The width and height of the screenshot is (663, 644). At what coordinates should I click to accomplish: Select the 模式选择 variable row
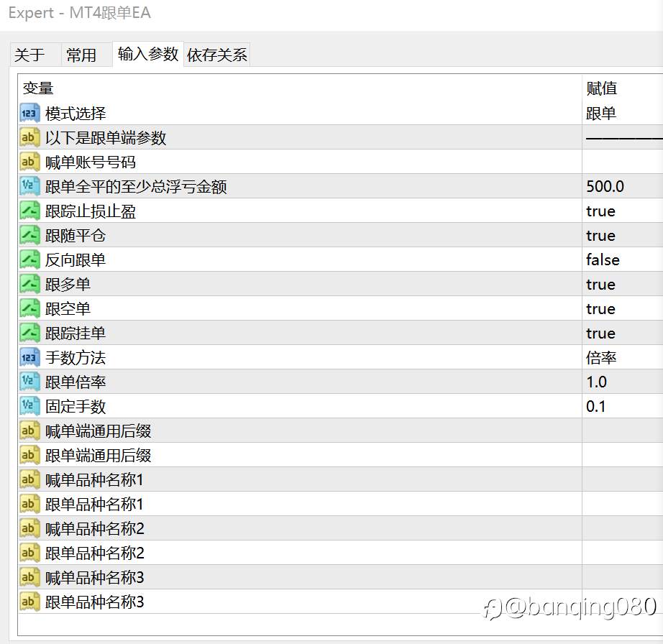click(340, 114)
